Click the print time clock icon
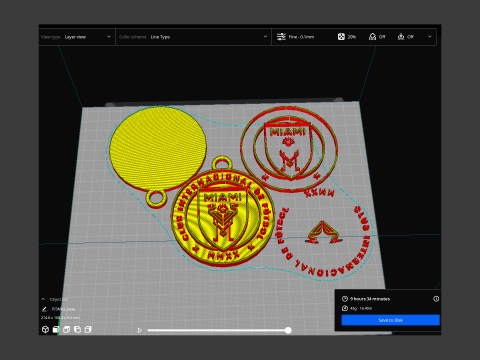Viewport: 480px width, 360px height. tap(345, 299)
